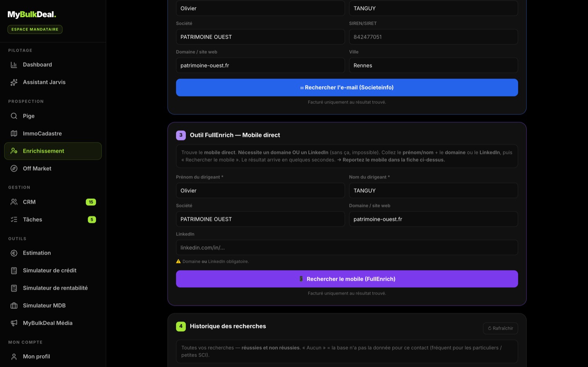Click the Dashboard bar chart icon

click(14, 65)
